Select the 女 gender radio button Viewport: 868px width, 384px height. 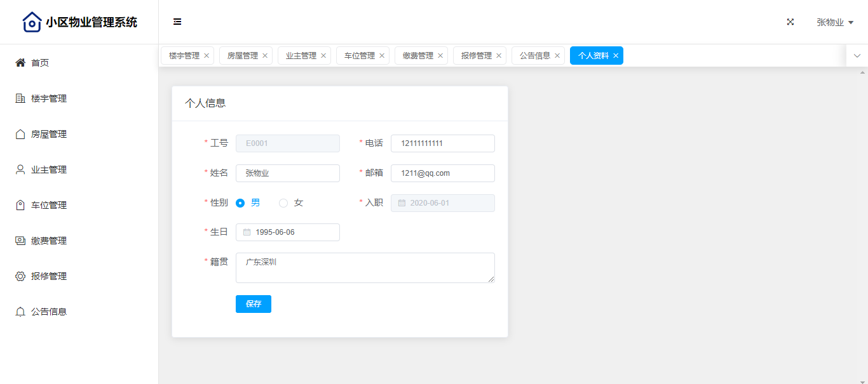[x=283, y=203]
